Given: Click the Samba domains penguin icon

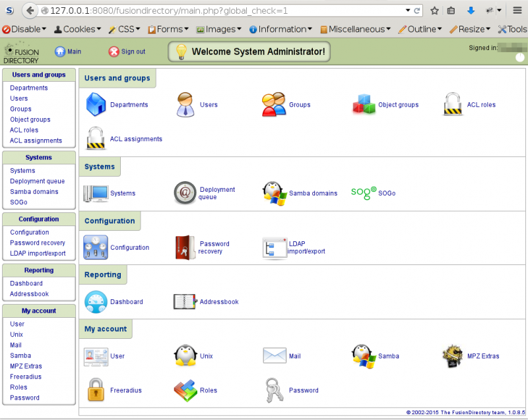Looking at the screenshot, I should pyautogui.click(x=275, y=193).
